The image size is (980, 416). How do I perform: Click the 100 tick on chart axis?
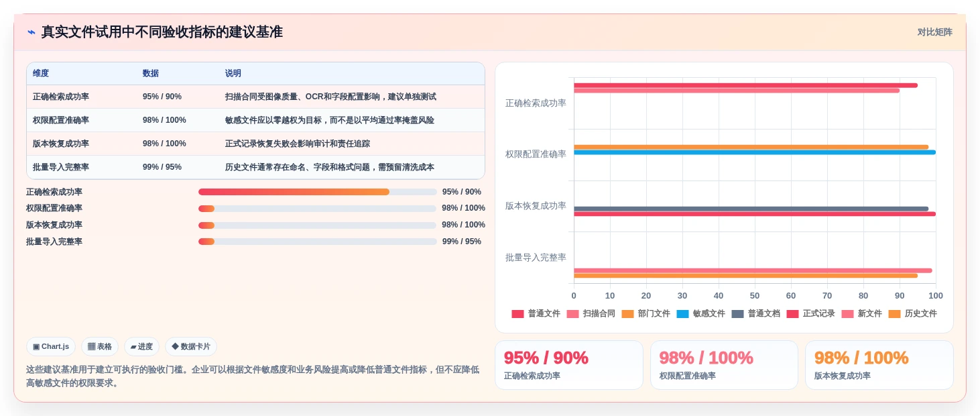tap(936, 295)
